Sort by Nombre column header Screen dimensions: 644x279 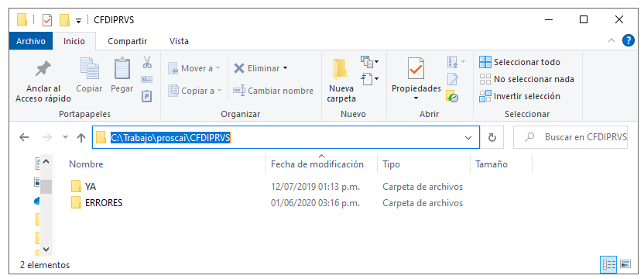pos(86,164)
